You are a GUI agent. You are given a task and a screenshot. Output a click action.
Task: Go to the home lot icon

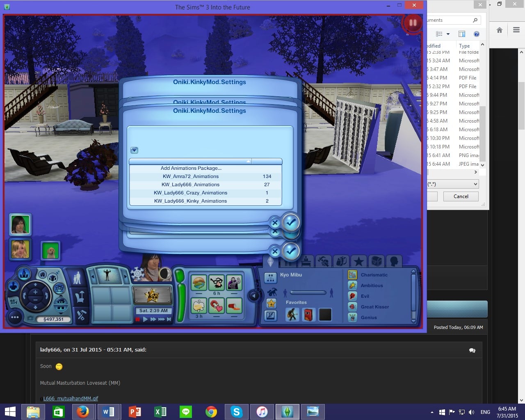(42, 275)
